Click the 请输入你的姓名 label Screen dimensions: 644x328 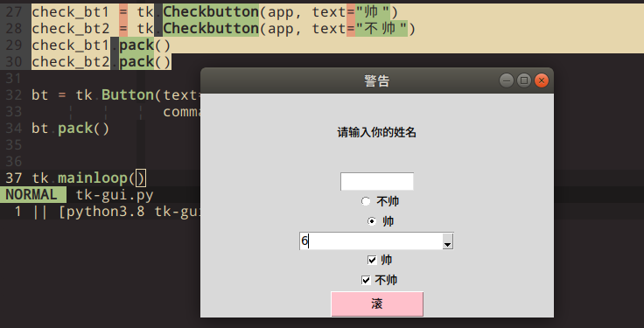(377, 133)
